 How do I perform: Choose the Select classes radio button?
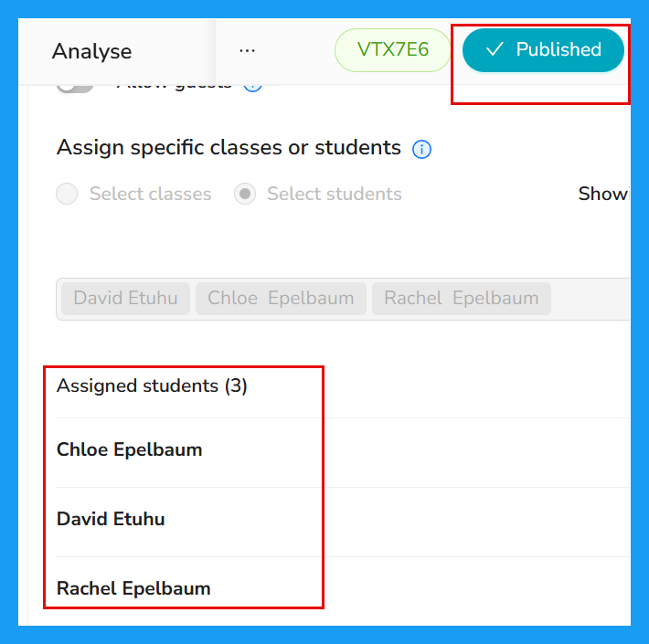(x=67, y=194)
